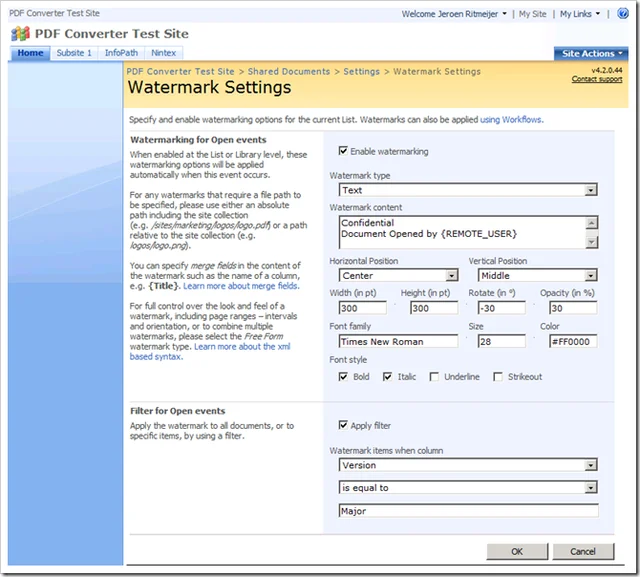Open the Vertical Position dropdown
Viewport: 640px width, 577px height.
[x=590, y=276]
